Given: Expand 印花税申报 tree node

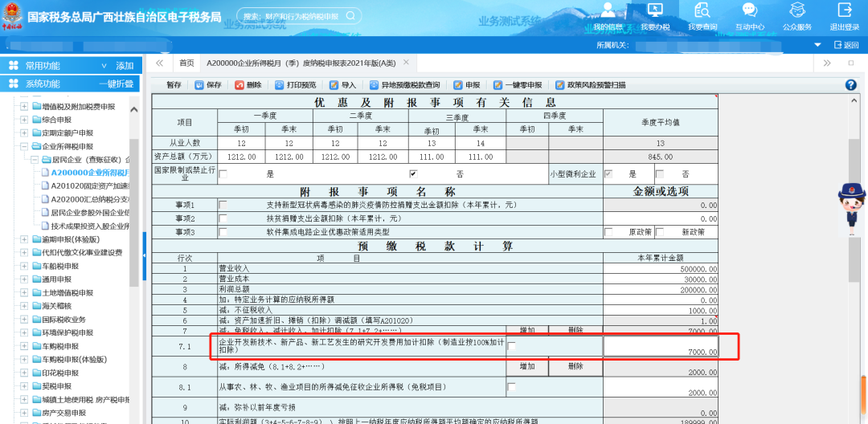Looking at the screenshot, I should tap(24, 373).
